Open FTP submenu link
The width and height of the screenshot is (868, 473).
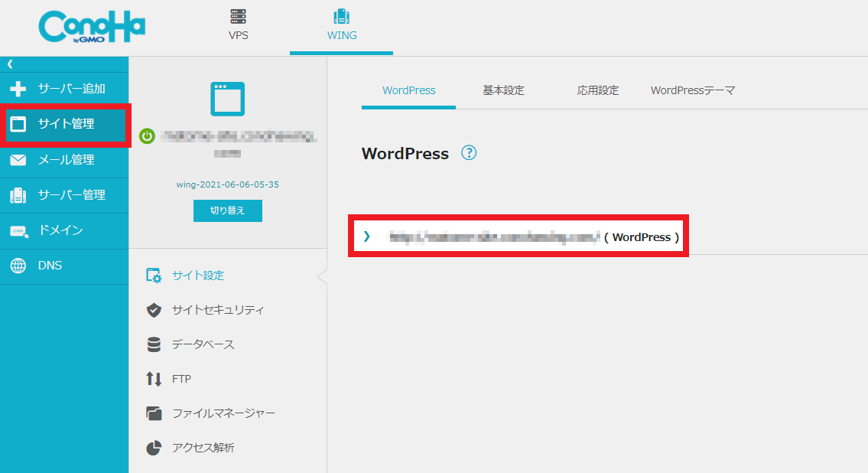point(181,379)
